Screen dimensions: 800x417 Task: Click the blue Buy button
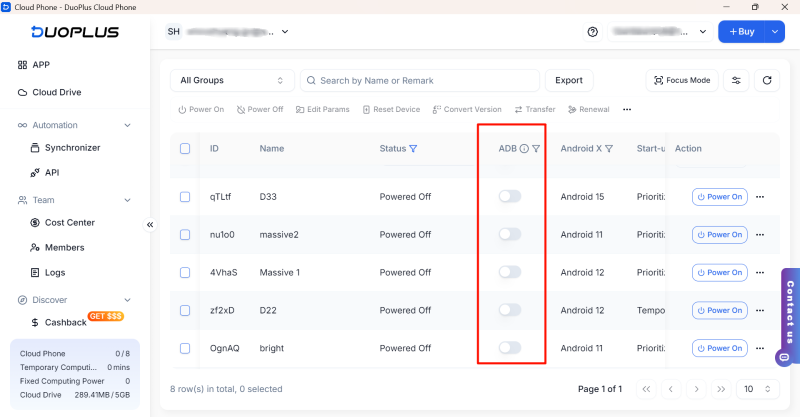pos(741,32)
